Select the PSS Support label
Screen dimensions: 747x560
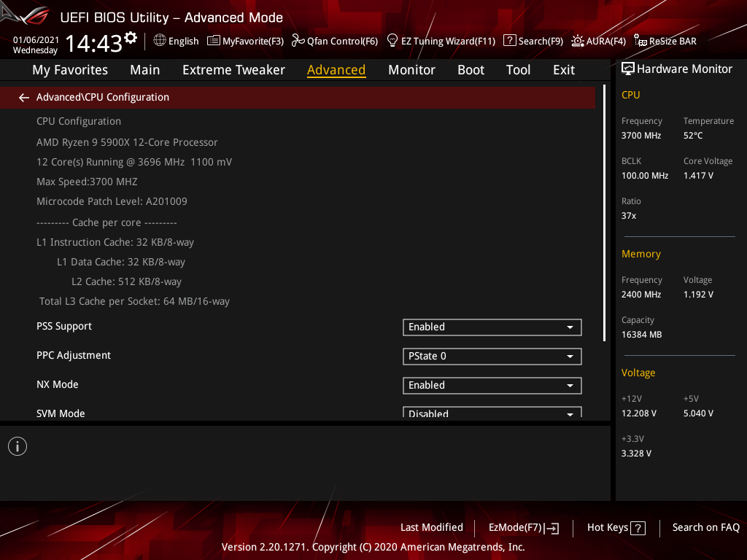(64, 327)
